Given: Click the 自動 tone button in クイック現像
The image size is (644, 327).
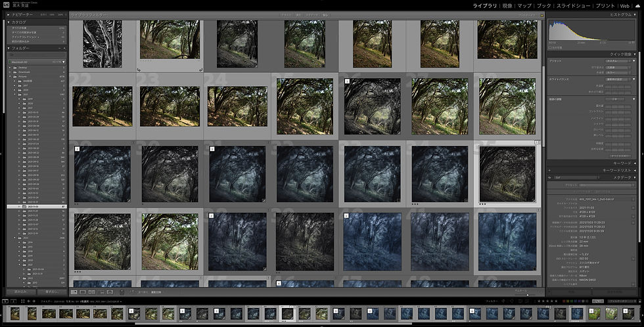Looking at the screenshot, I should coord(615,99).
